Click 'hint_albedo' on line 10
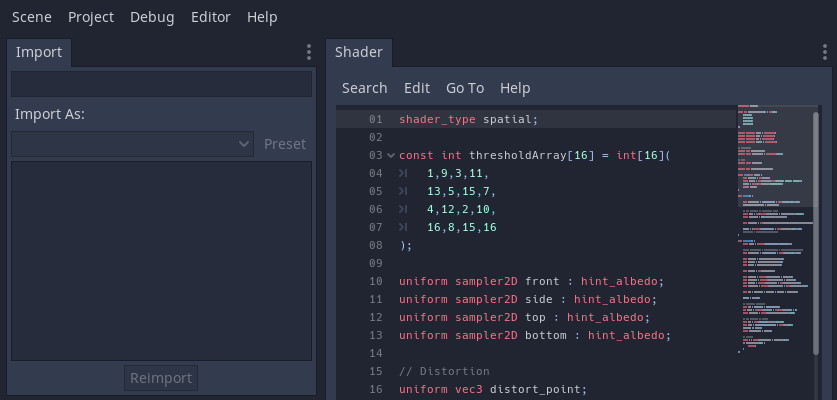 [x=619, y=281]
